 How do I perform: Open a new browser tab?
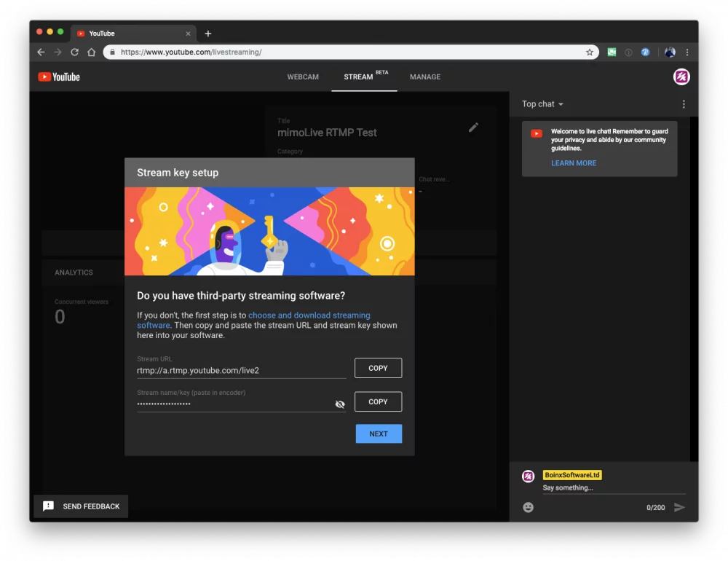coord(208,34)
